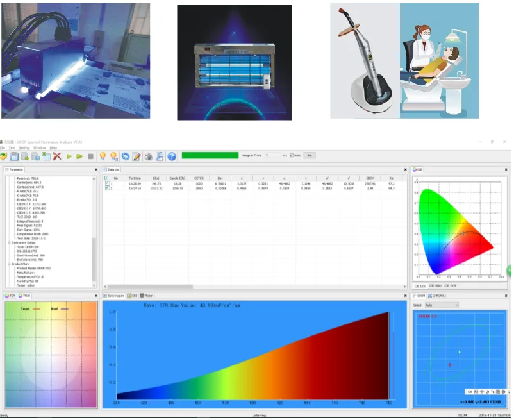Click the CCT(K) column header

(x=199, y=178)
